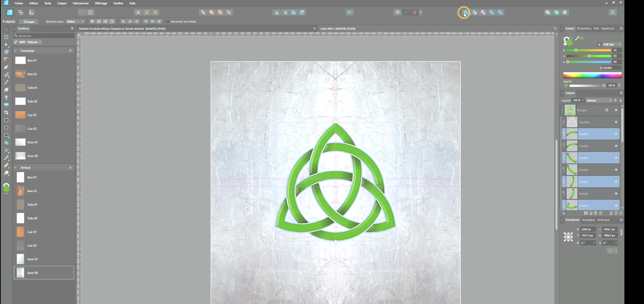Enable Verrouiller les enfants checkbox

click(168, 22)
